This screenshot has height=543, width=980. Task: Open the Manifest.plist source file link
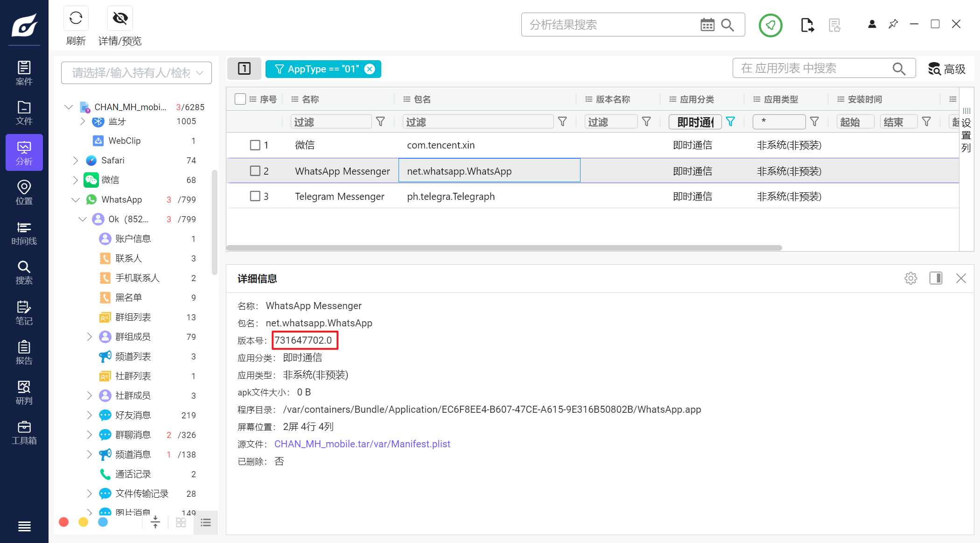[362, 444]
